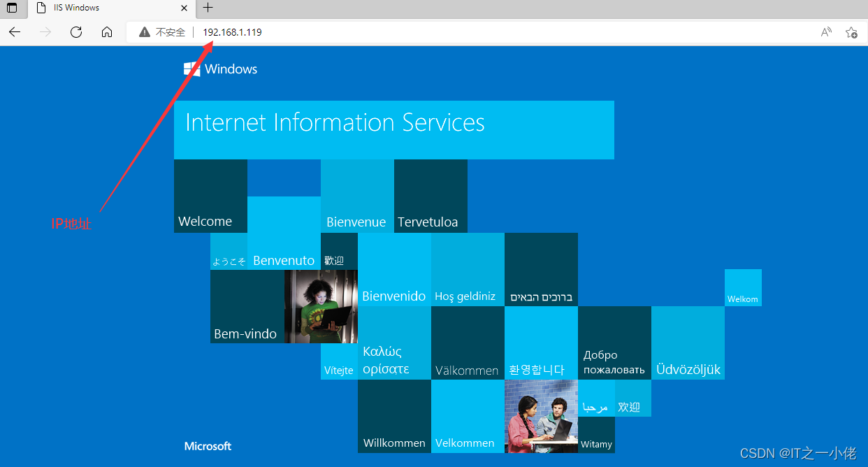Click the woman with laptop photo

tap(321, 306)
